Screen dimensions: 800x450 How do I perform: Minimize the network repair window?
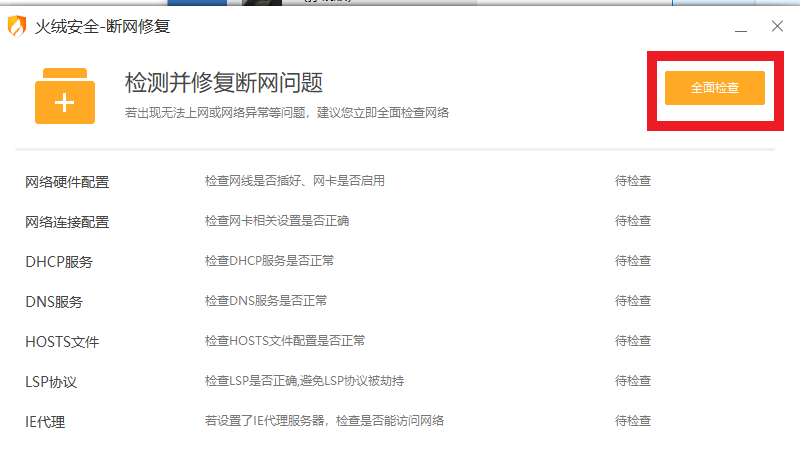[741, 28]
